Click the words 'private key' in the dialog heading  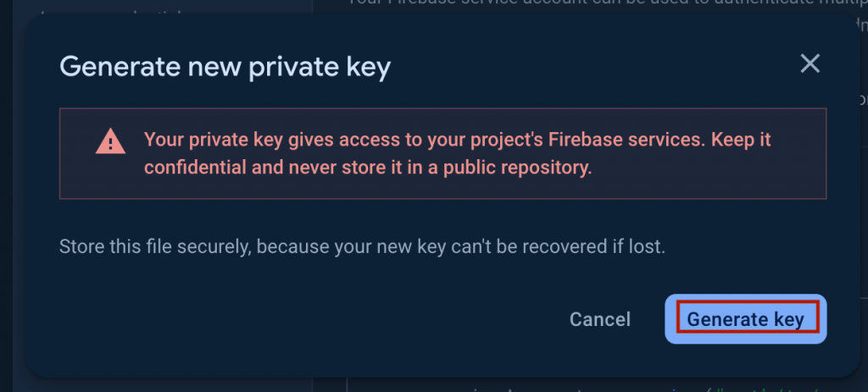(320, 68)
